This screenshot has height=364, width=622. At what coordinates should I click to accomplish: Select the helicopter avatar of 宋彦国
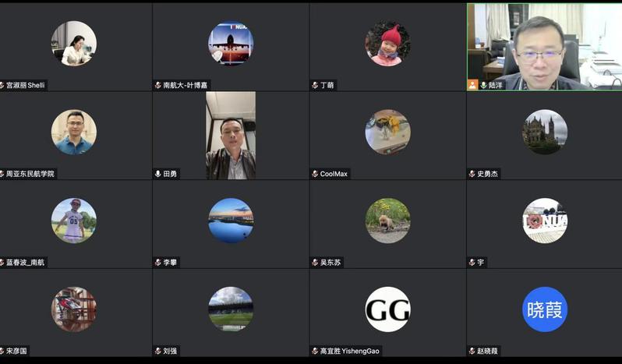coord(74,309)
